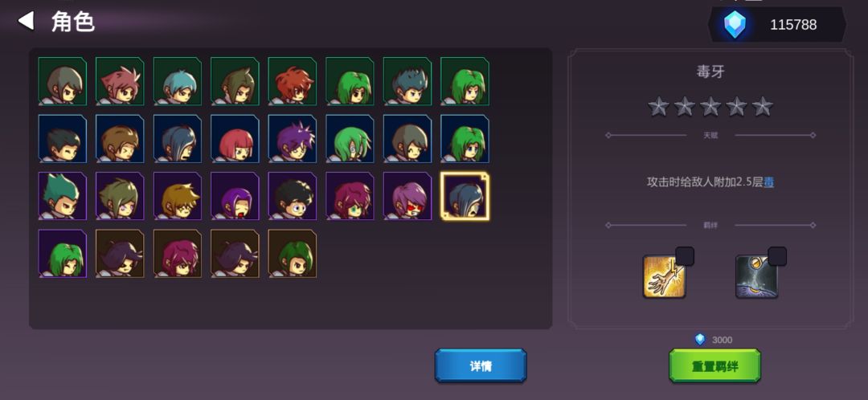The image size is (868, 400).
Task: Open the 详情 details button
Action: click(481, 365)
